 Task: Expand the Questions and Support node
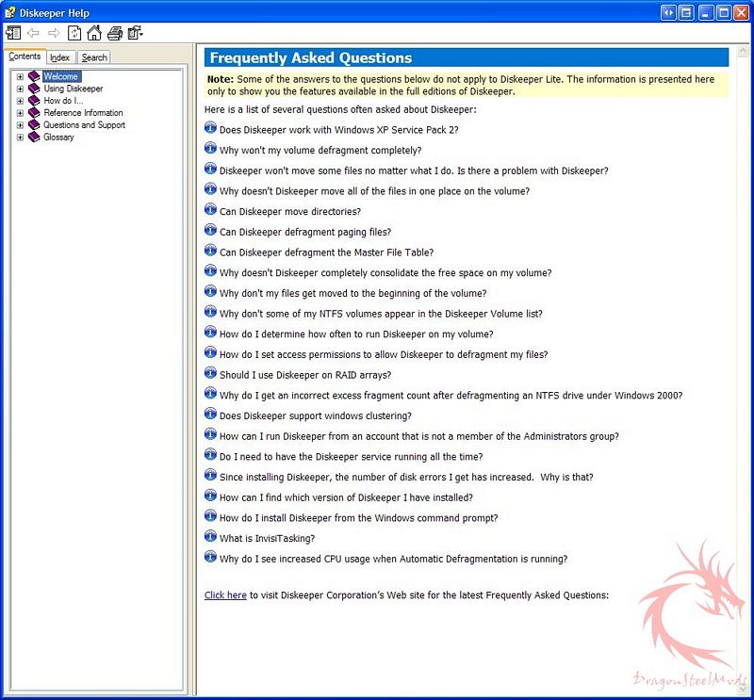(20, 125)
